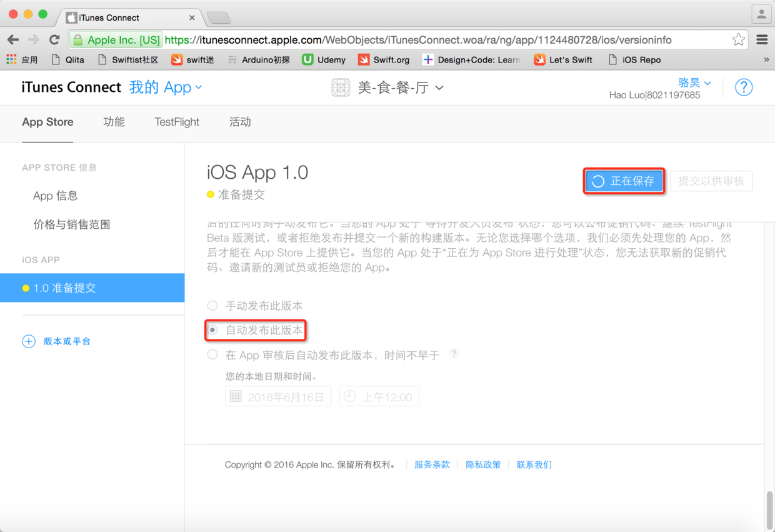Reload the page with the refresh icon
Screen dimensions: 775x532
click(54, 39)
